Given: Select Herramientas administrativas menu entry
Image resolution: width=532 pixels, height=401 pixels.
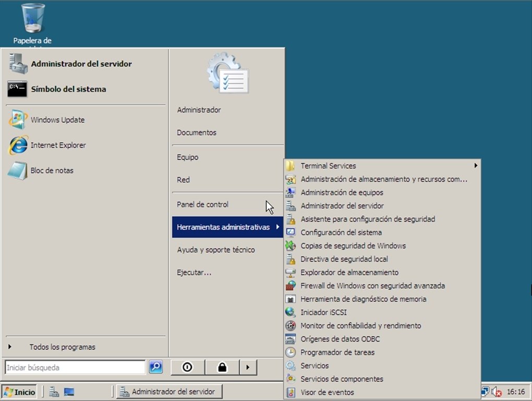Looking at the screenshot, I should coord(227,227).
